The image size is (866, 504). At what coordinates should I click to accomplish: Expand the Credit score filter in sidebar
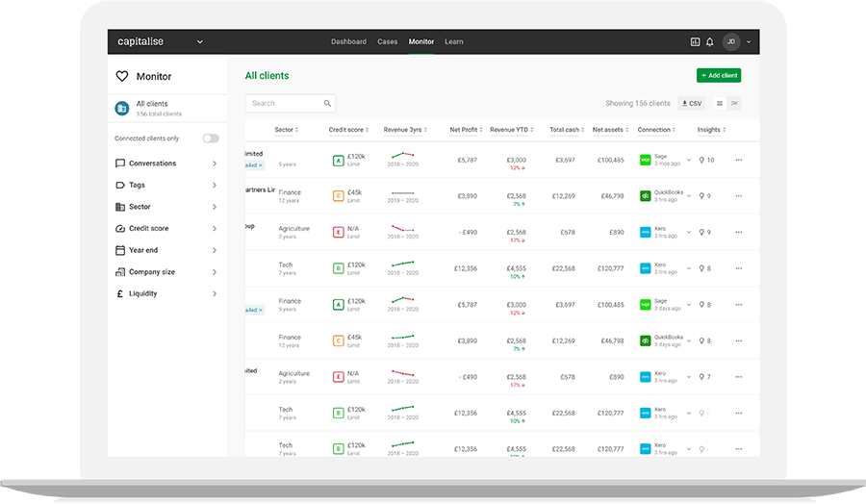215,229
